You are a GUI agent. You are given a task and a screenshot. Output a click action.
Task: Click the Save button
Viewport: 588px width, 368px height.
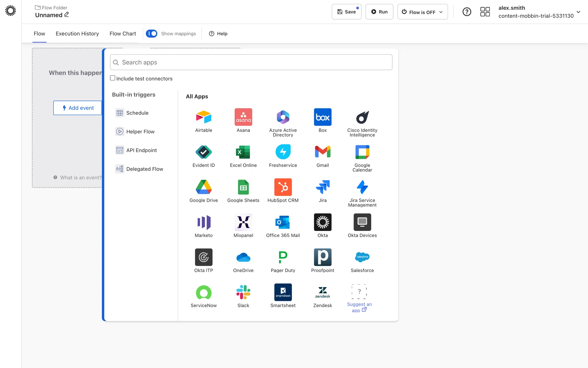pyautogui.click(x=346, y=12)
